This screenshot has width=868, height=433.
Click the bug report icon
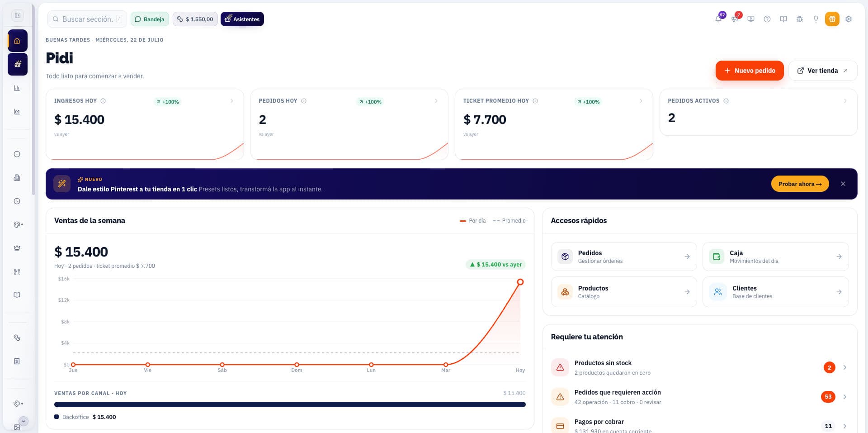pos(800,19)
